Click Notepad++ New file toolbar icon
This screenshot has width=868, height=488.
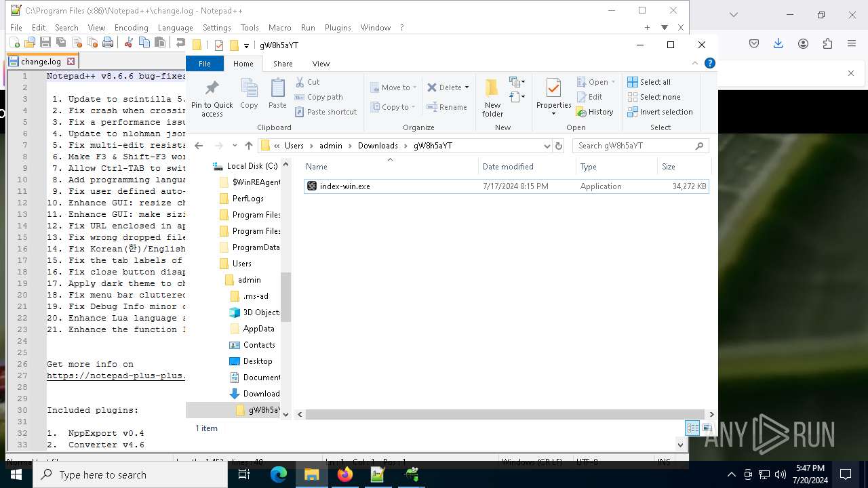(x=15, y=42)
